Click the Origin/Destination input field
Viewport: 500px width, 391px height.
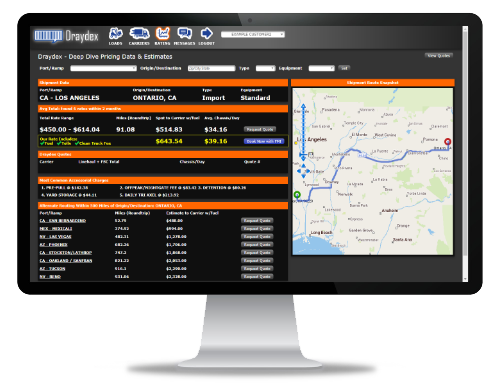(211, 68)
